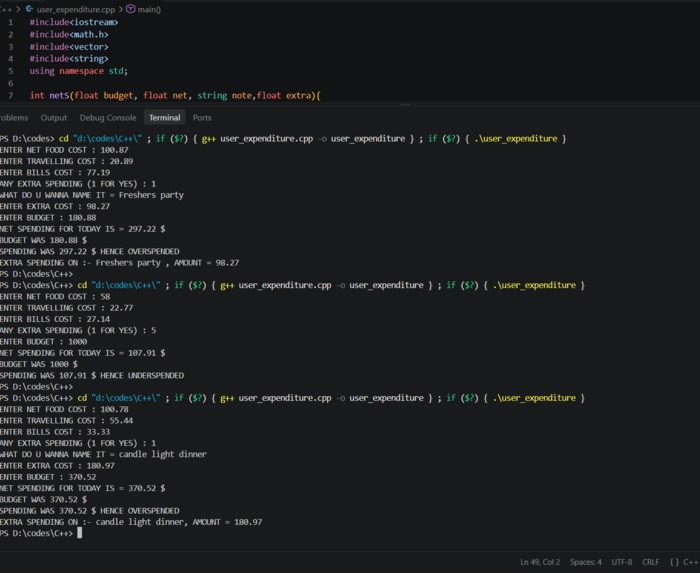The width and height of the screenshot is (700, 573).
Task: Click 'EXTRA SPENDING ON :- candle light dinner' line
Action: (131, 522)
